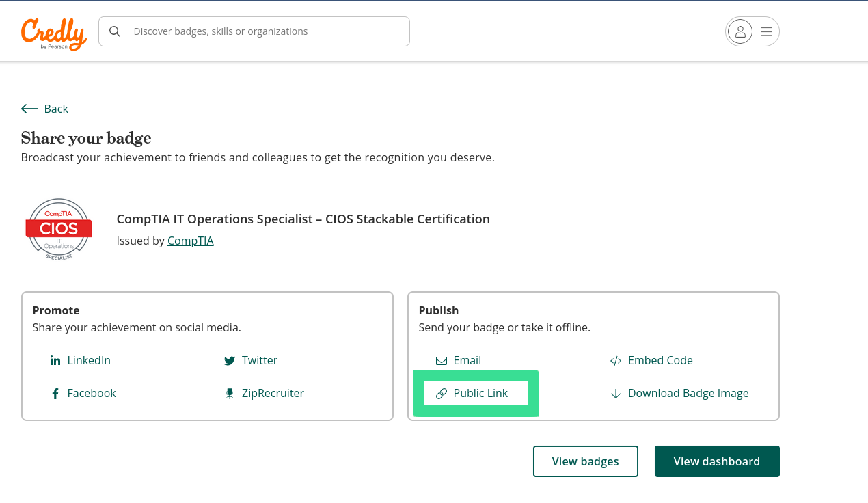The image size is (868, 503).
Task: Click the Public Link chain icon
Action: 442,394
